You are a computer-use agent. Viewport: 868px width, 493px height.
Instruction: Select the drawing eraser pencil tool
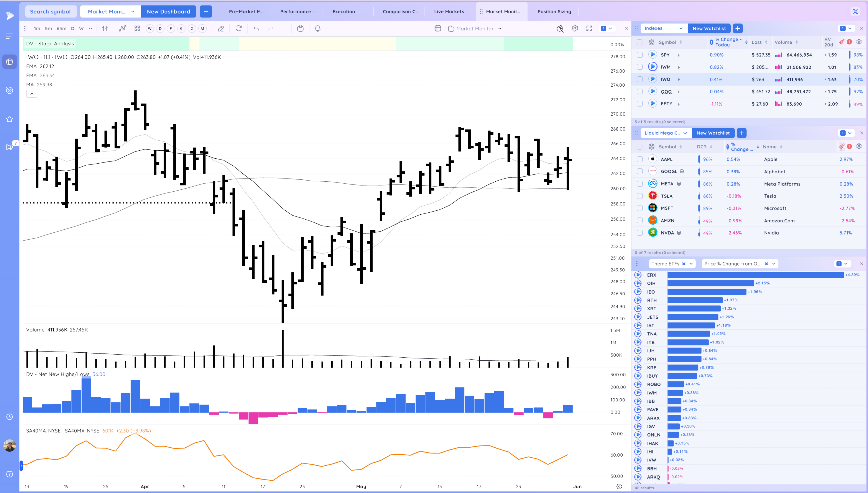click(221, 28)
